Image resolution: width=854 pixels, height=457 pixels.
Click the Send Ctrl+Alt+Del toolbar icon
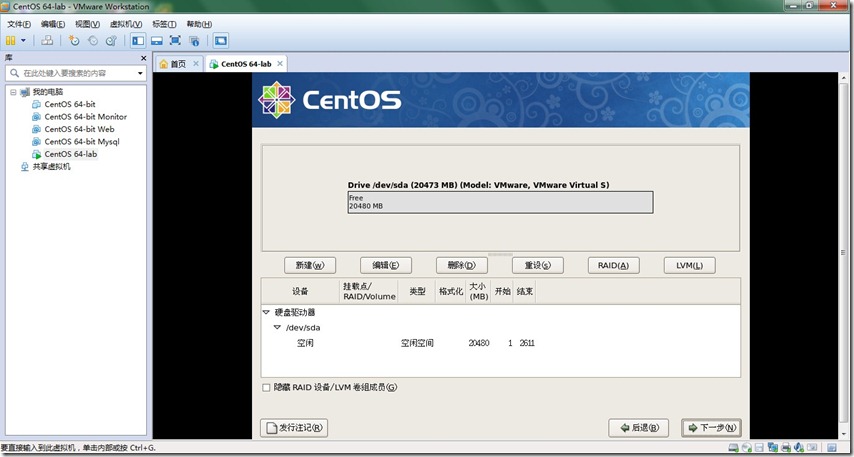47,40
